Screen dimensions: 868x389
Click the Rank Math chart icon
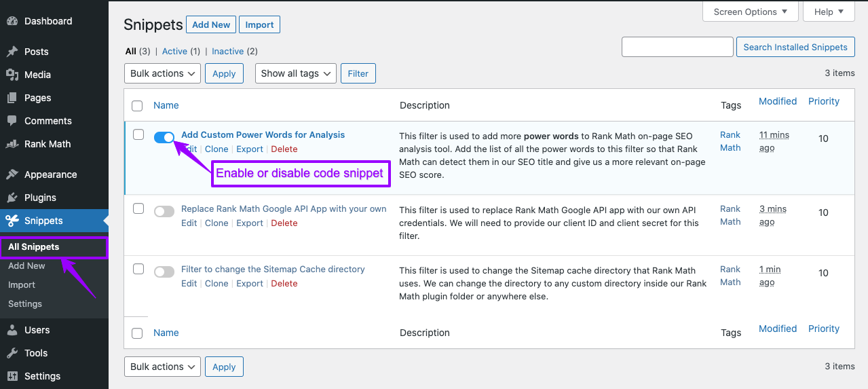(12, 144)
